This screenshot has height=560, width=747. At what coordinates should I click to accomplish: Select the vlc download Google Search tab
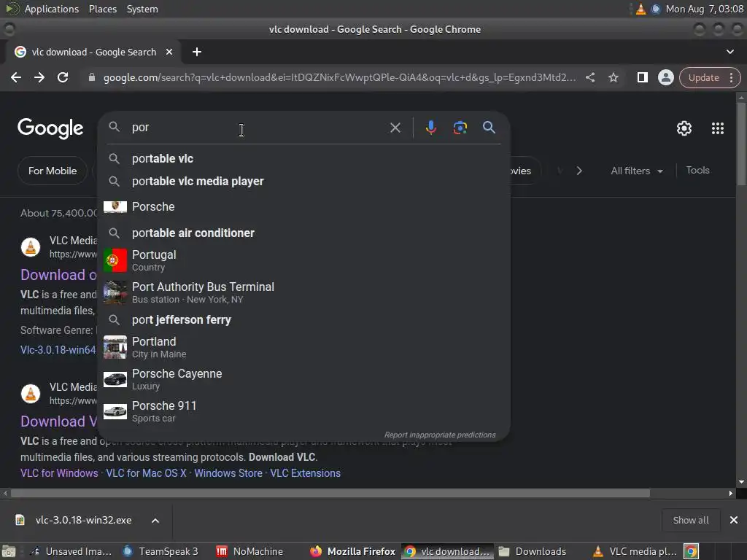point(93,52)
